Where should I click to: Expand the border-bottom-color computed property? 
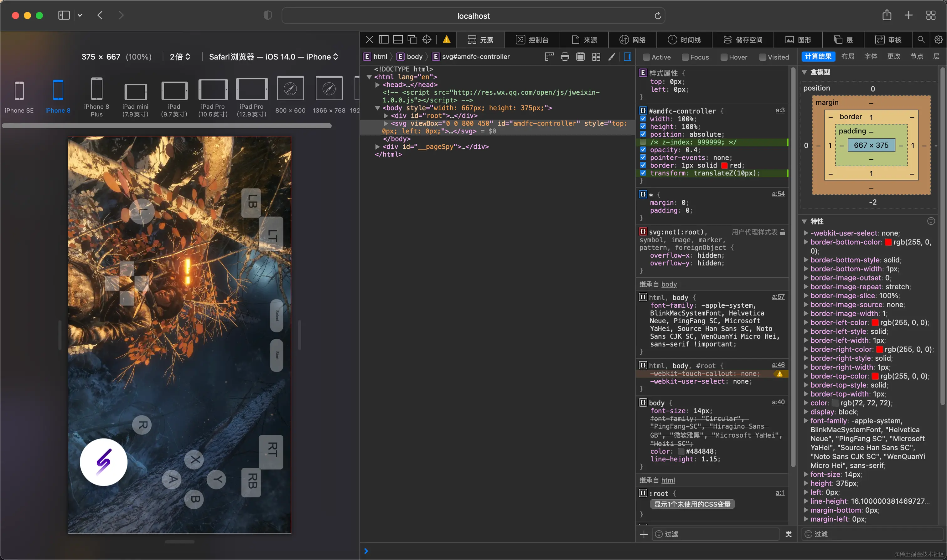click(806, 242)
